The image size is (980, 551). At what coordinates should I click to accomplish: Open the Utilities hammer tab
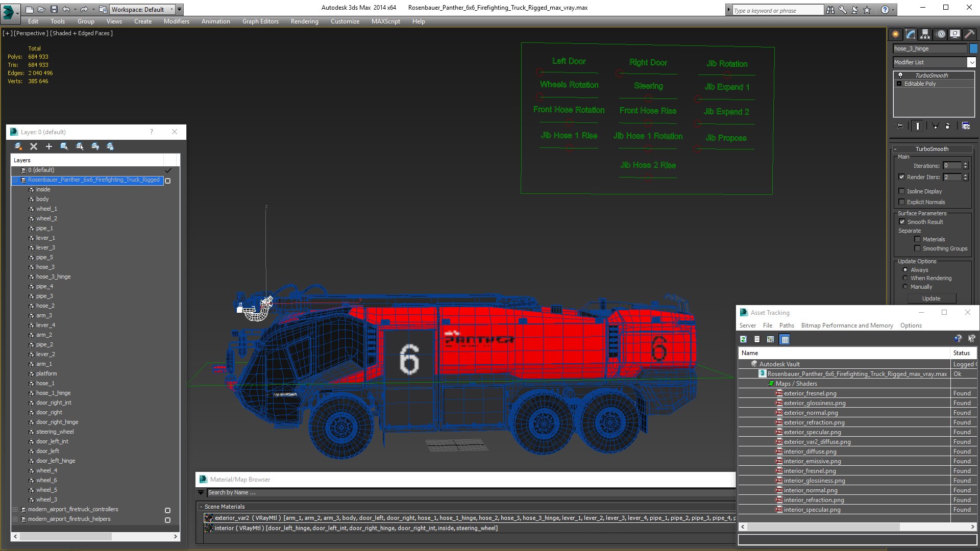click(x=969, y=34)
